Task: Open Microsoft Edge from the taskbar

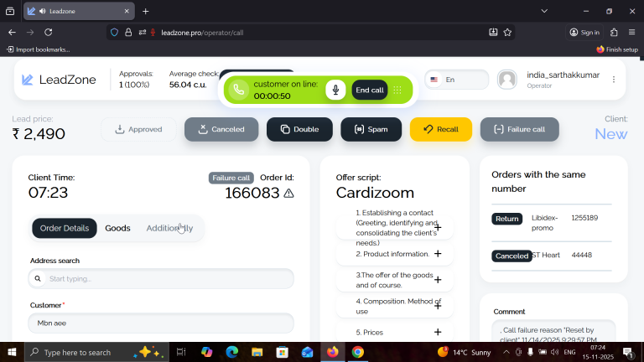Action: click(232, 352)
